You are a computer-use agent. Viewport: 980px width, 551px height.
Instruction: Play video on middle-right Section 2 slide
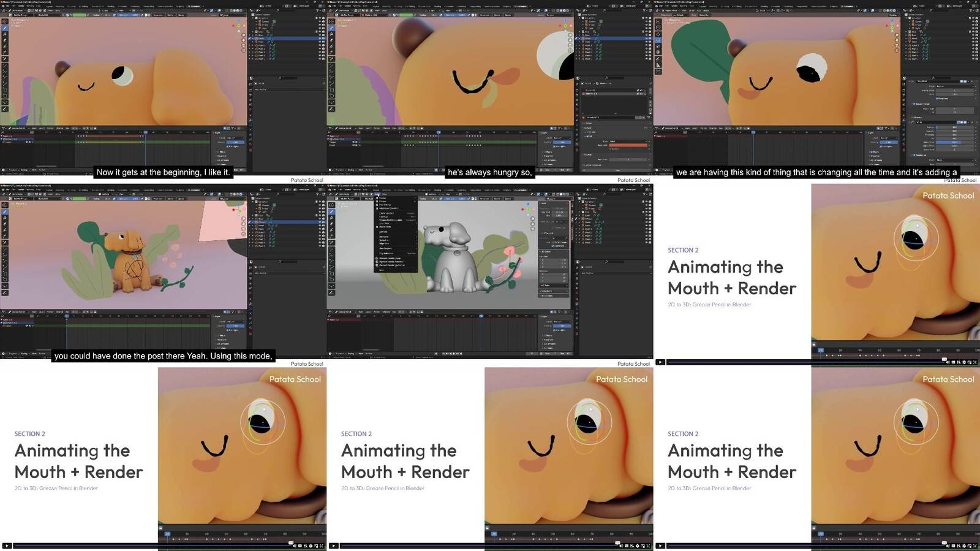660,362
